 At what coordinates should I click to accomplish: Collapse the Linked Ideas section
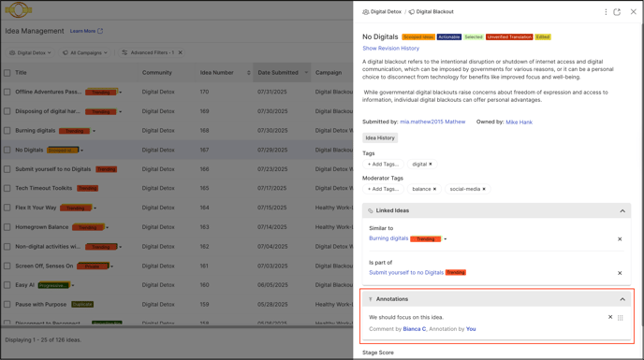(x=622, y=210)
